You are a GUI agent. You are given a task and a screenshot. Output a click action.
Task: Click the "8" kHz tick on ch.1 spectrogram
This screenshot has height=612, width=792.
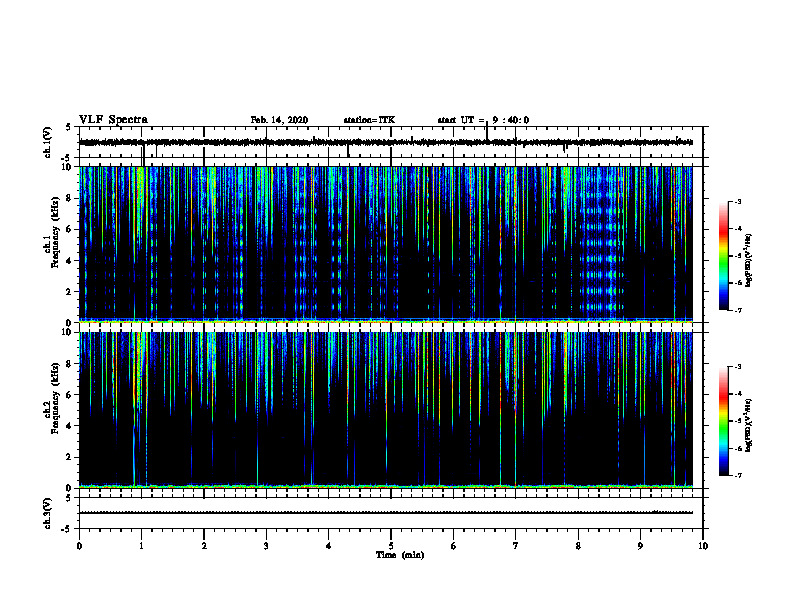click(70, 198)
